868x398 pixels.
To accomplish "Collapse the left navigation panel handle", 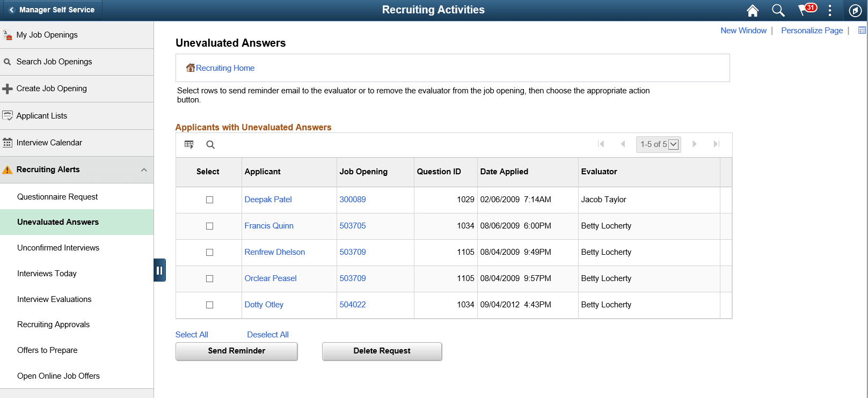I will (x=159, y=270).
